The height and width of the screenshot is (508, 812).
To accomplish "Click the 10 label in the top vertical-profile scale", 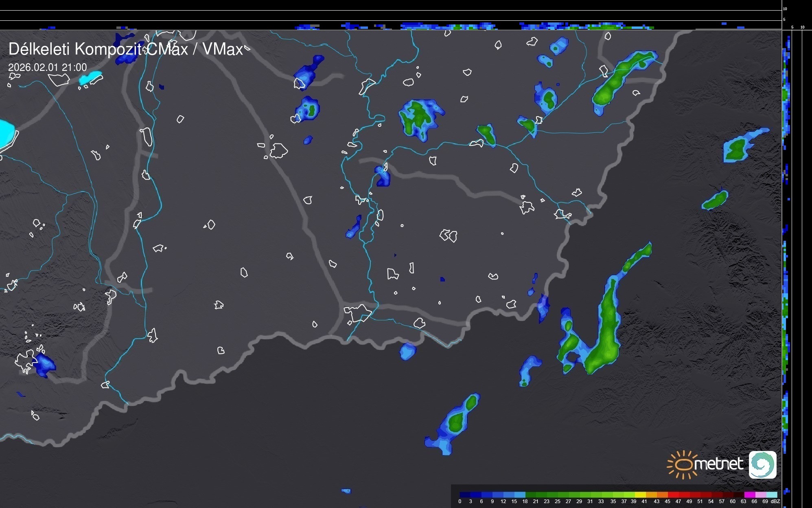I will 785,9.
